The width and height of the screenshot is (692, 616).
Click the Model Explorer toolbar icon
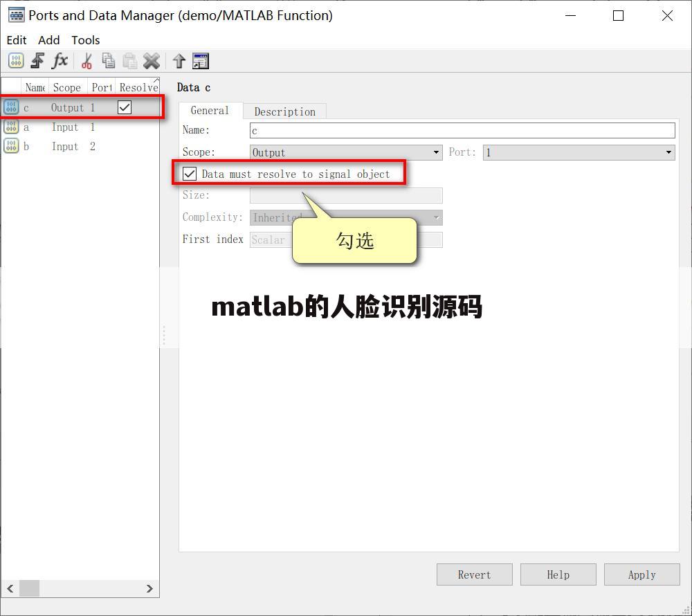coord(201,61)
